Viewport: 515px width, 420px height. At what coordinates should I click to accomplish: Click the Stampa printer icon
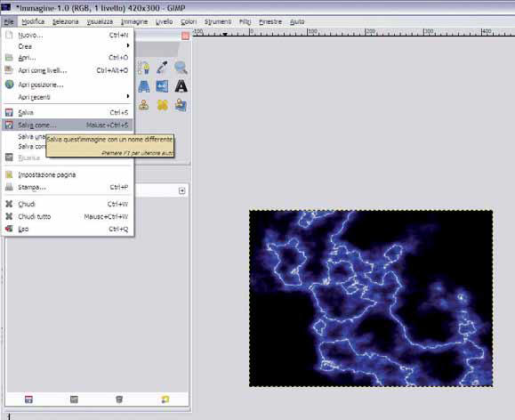tap(9, 188)
